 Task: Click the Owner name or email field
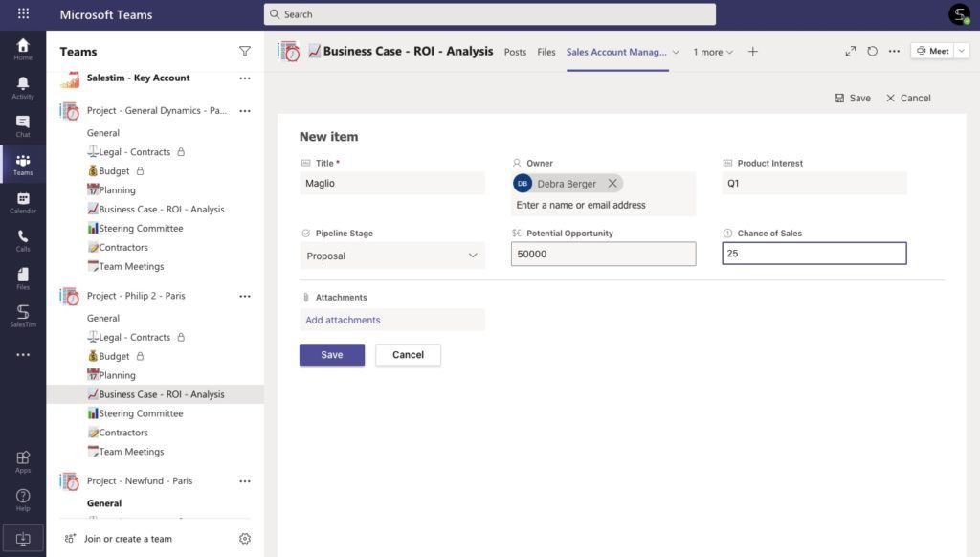click(x=604, y=205)
